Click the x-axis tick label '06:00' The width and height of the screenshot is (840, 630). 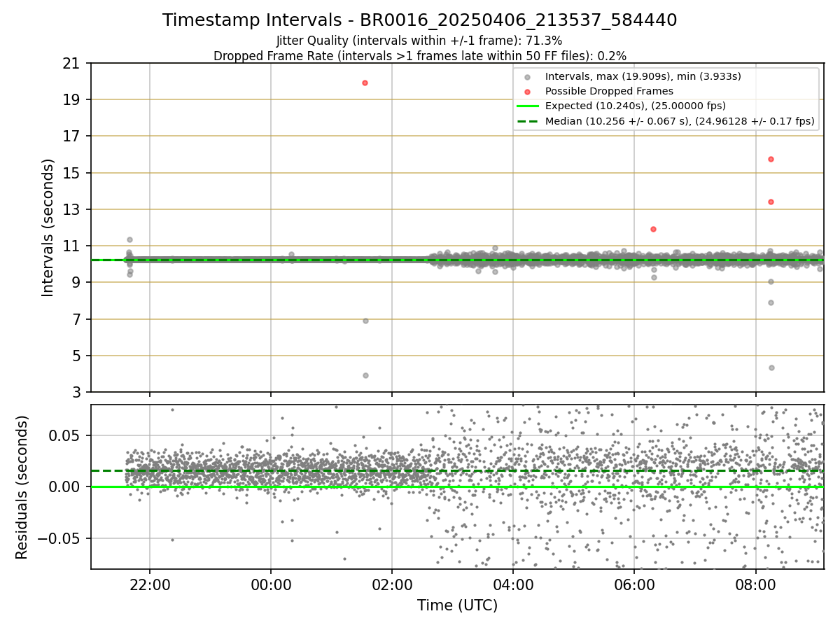pos(634,584)
